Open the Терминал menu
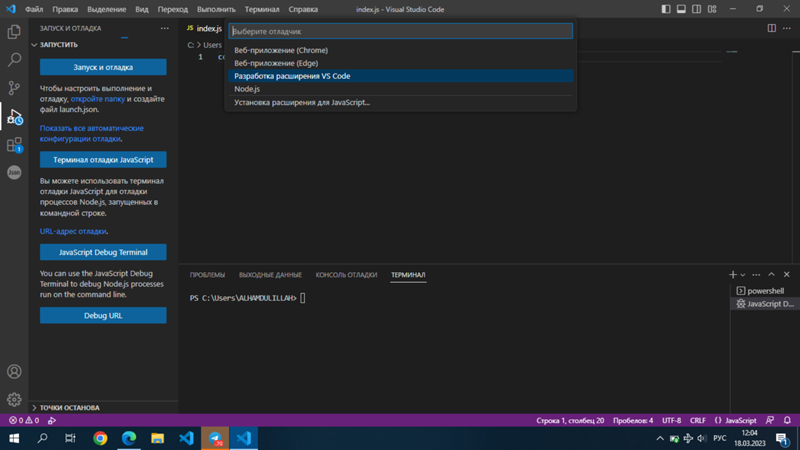 (x=262, y=9)
